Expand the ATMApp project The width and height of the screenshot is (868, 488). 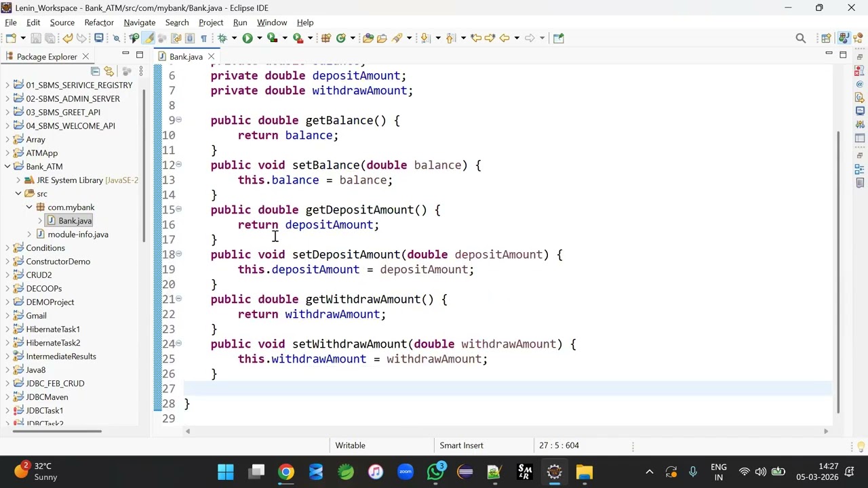[x=7, y=152]
